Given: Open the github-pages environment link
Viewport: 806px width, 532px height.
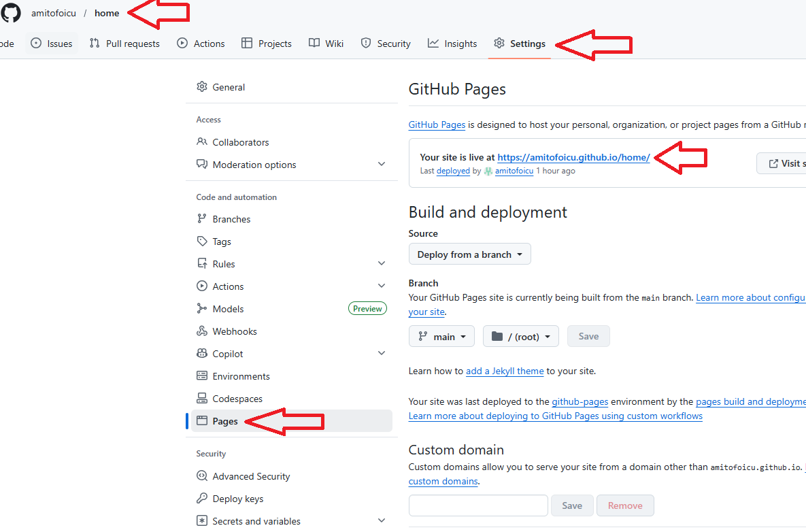Looking at the screenshot, I should click(x=580, y=401).
